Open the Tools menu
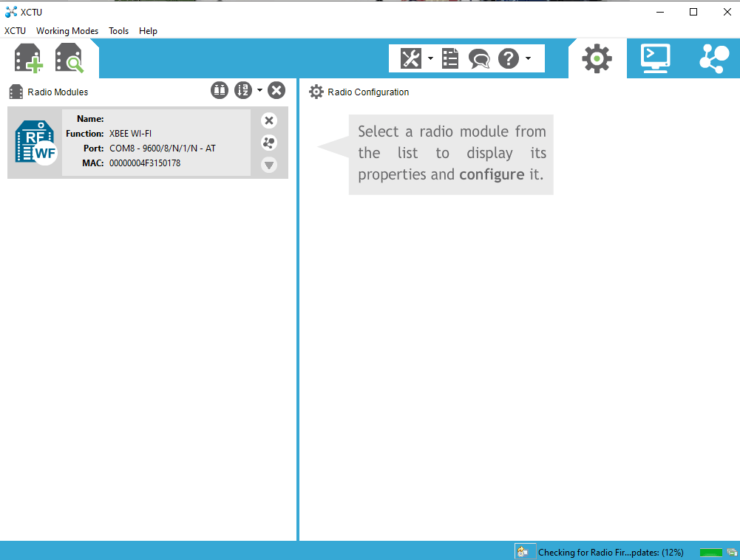Image resolution: width=740 pixels, height=560 pixels. 118,31
